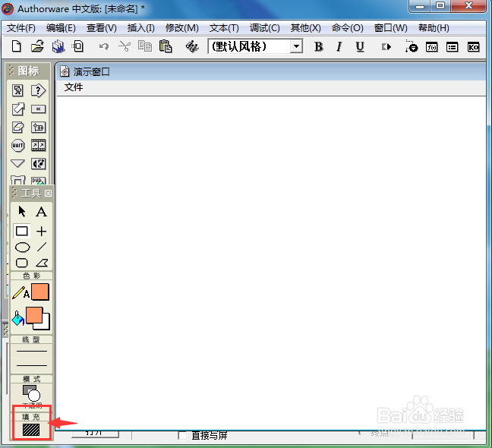The image size is (492, 448).
Task: Open 文件 menu in presentation window
Action: 74,87
